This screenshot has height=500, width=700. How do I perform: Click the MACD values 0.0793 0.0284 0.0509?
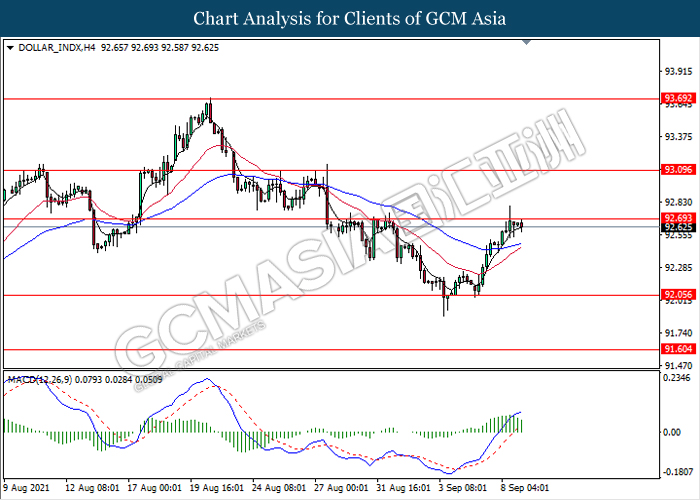[118, 380]
